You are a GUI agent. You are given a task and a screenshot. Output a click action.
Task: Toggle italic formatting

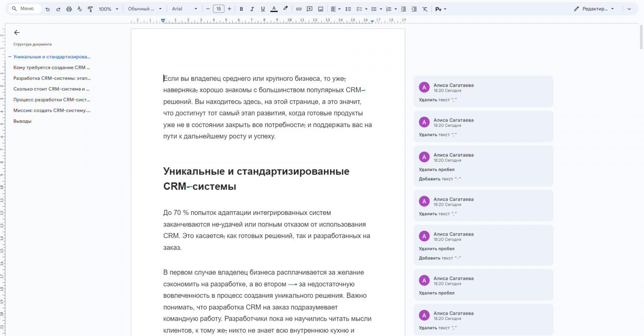tap(252, 9)
